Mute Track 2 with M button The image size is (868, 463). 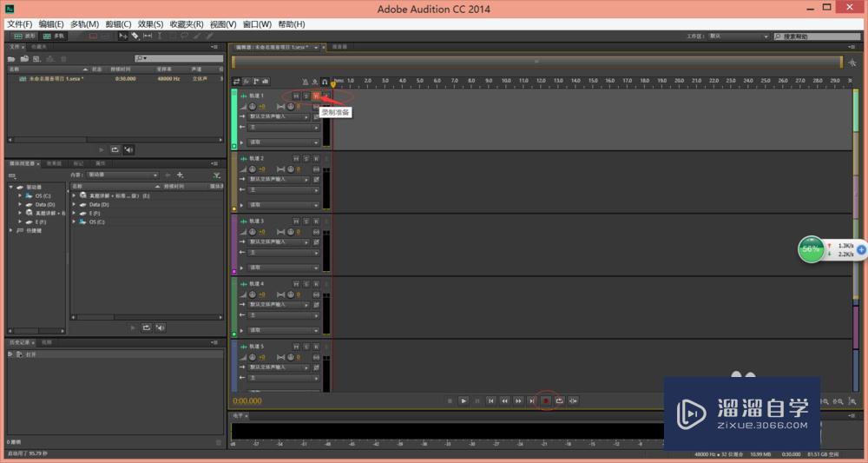coord(296,159)
